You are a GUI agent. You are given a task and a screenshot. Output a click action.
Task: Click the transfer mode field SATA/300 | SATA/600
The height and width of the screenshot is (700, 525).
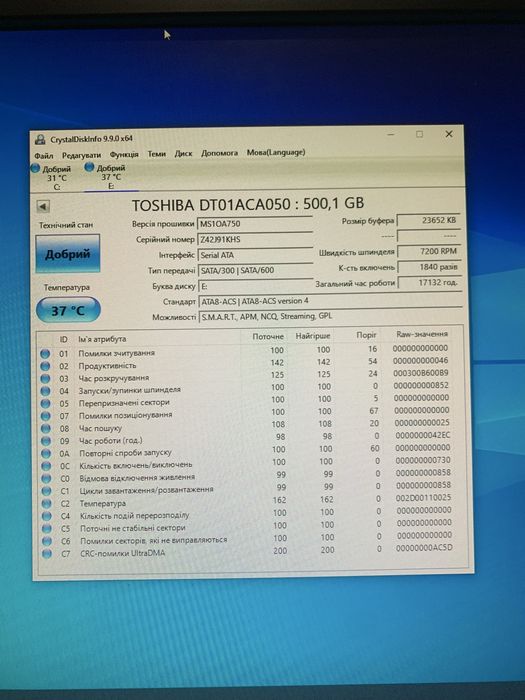click(x=255, y=270)
